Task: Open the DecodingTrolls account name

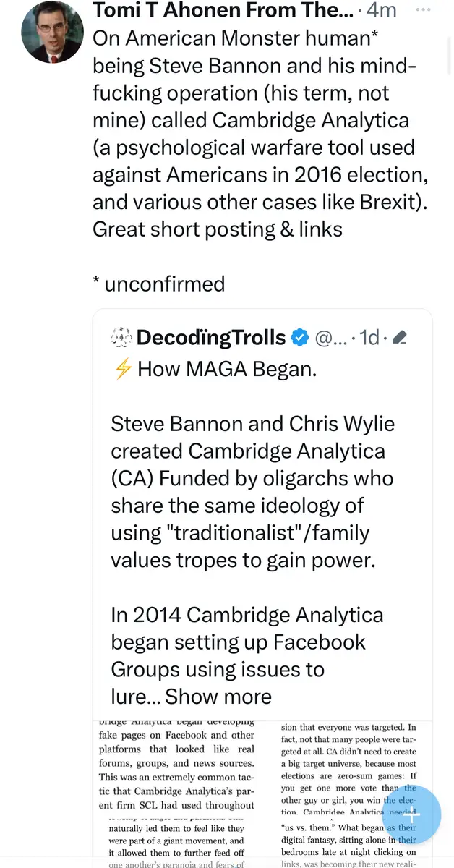Action: coord(210,337)
